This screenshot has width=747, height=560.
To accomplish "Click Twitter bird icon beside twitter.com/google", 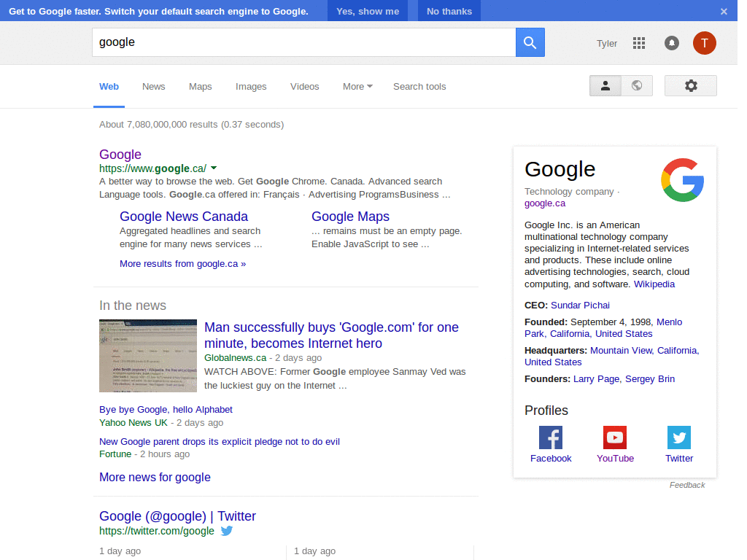I will point(227,531).
